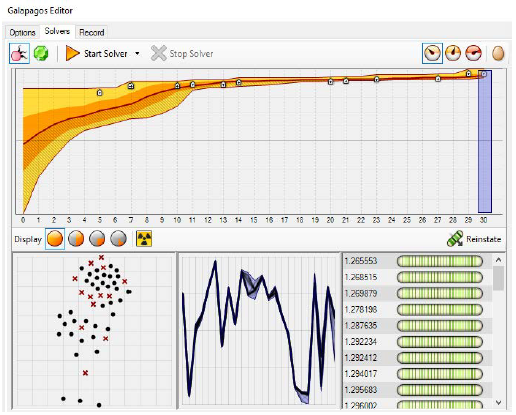Select genome with fitness 1.295683
516x415 pixels.
point(418,390)
